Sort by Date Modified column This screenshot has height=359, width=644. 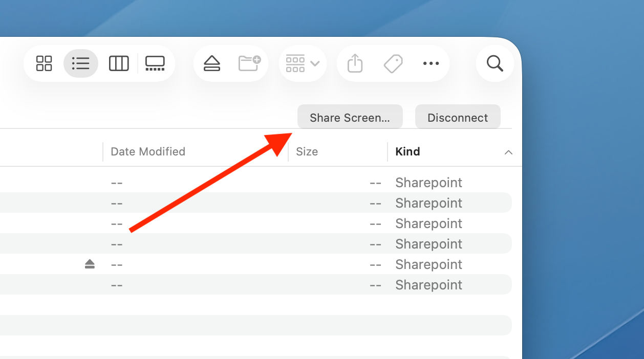pyautogui.click(x=148, y=152)
